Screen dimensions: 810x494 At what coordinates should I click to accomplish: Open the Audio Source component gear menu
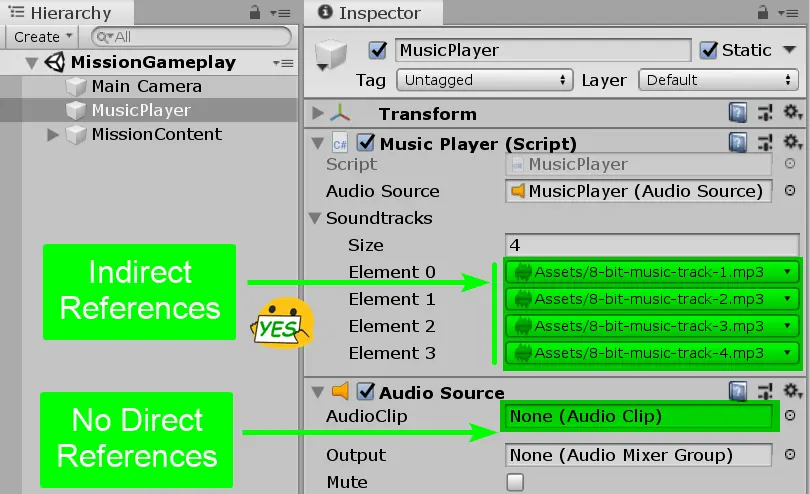pyautogui.click(x=792, y=392)
